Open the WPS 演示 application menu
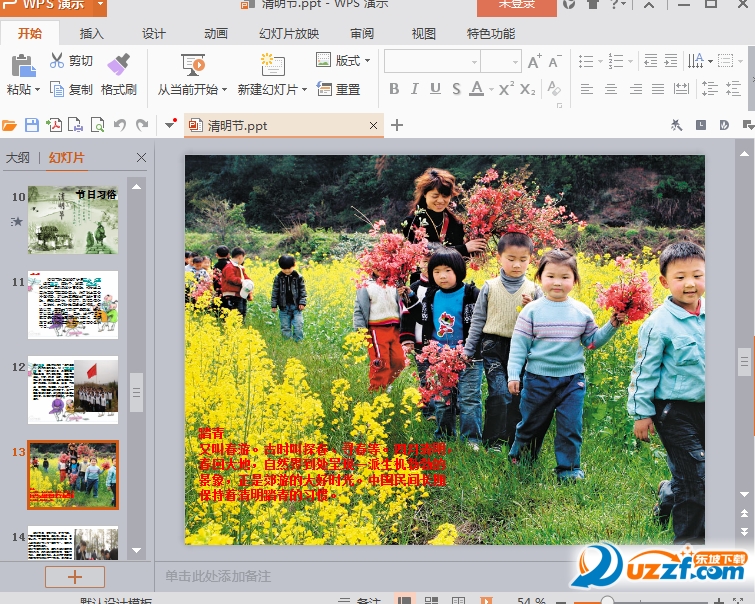755x604 pixels. (x=53, y=7)
